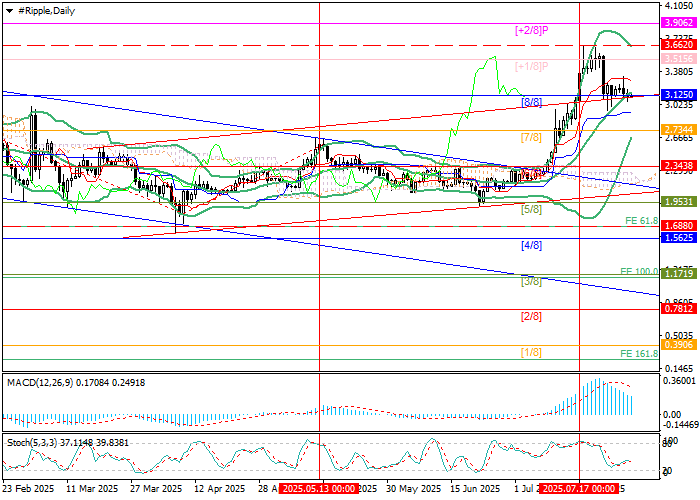Select the [8/8] level label
700x500 pixels.
[x=531, y=102]
